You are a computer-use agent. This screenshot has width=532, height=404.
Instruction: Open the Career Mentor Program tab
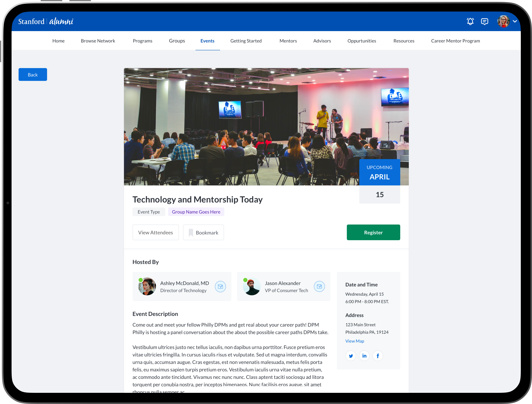pos(455,41)
